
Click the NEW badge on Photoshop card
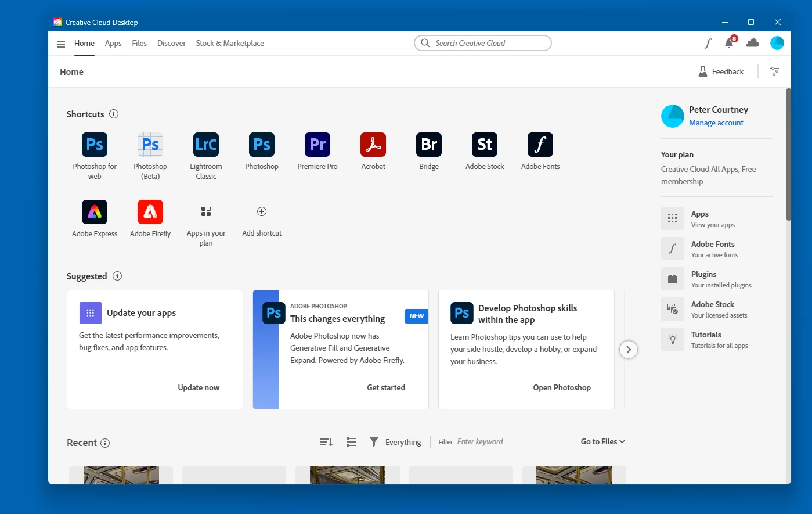pos(416,316)
